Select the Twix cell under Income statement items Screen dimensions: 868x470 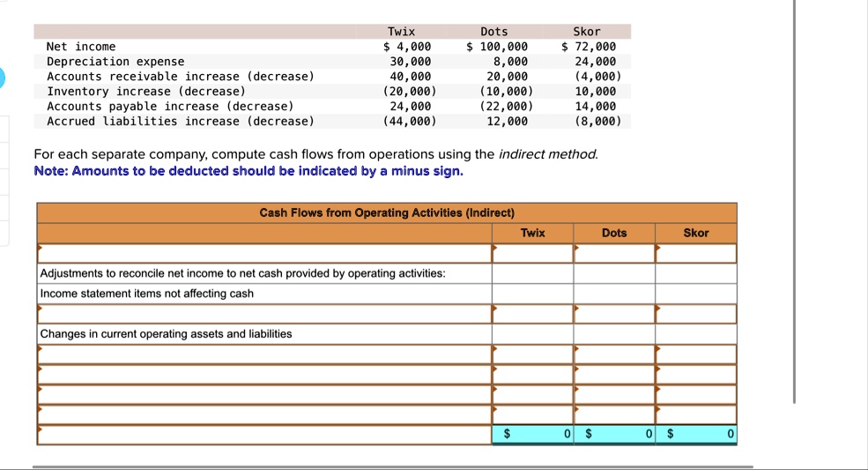point(532,314)
